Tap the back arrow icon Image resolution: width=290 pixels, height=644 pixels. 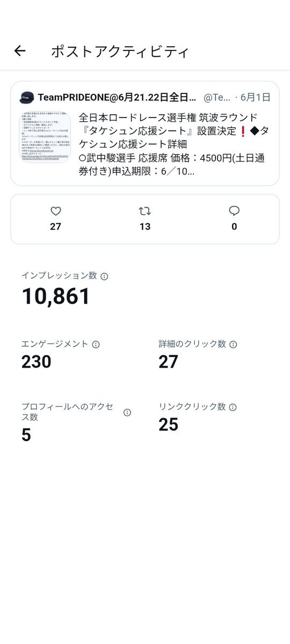click(20, 51)
